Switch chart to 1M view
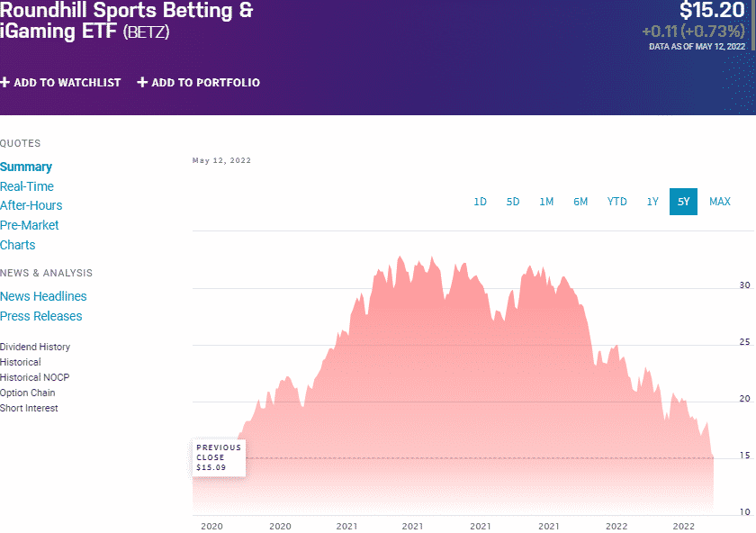Viewport: 756px width, 533px height. coord(546,202)
